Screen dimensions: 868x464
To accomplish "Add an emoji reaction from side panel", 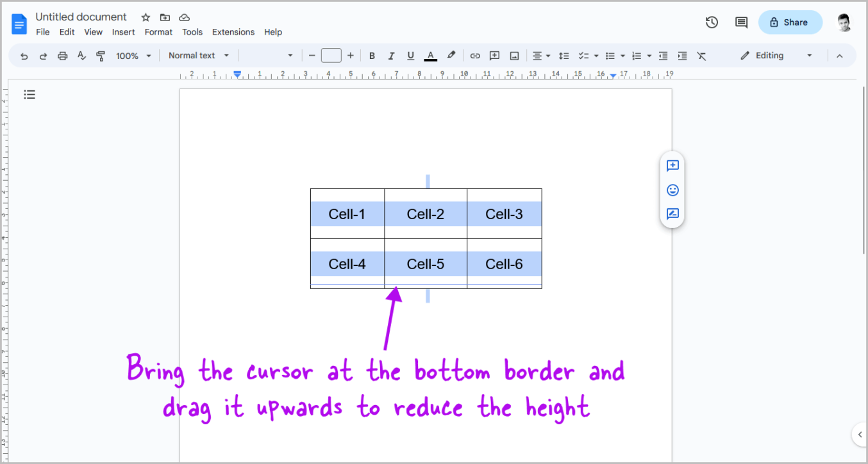I will (672, 190).
